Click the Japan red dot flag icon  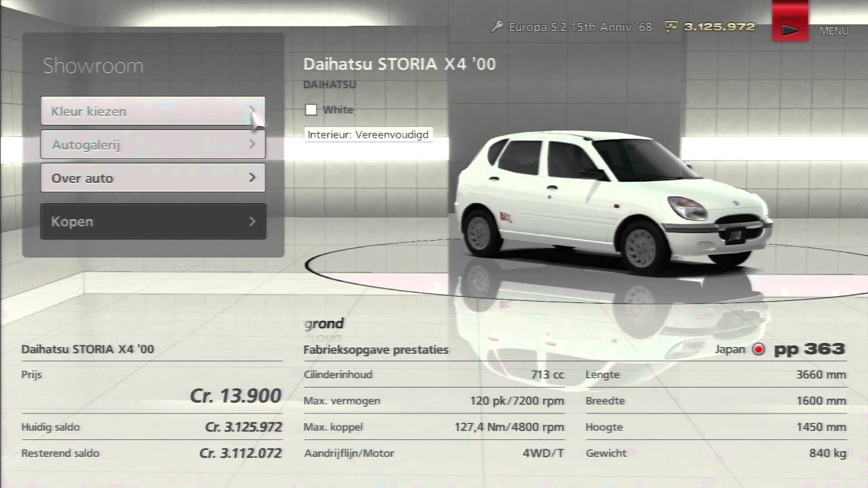click(759, 350)
